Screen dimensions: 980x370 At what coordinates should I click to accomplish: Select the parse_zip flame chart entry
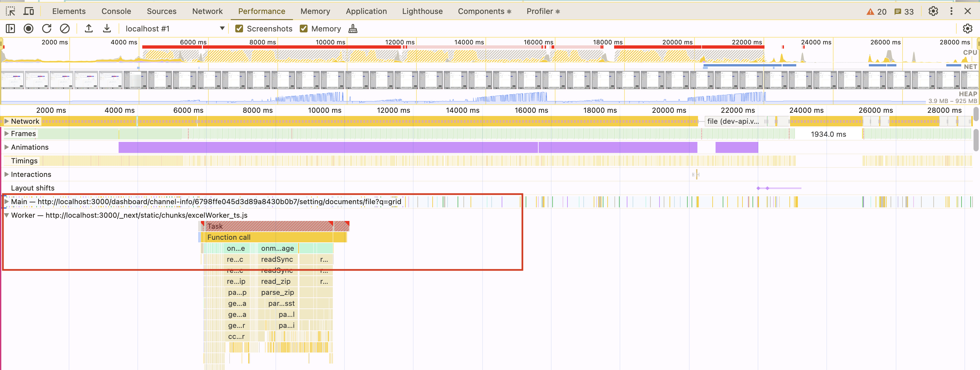coord(277,293)
